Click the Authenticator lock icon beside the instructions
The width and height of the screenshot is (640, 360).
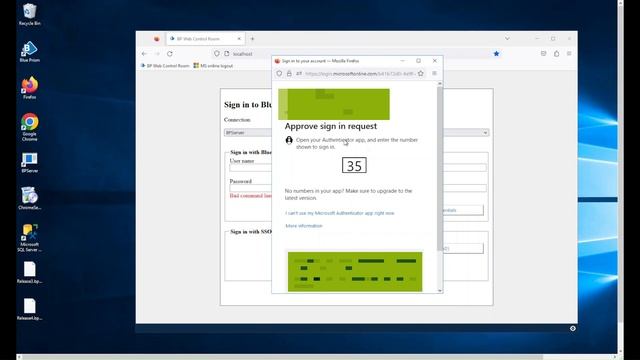click(x=289, y=140)
